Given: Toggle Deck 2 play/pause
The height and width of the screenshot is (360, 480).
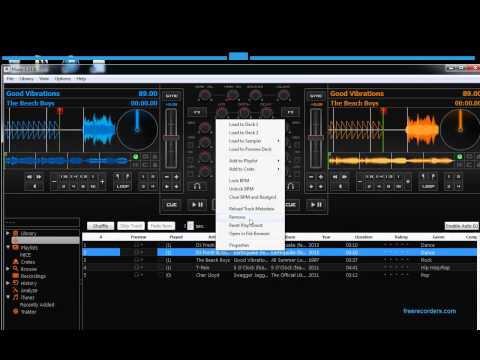Looking at the screenshot, I should click(x=316, y=204).
